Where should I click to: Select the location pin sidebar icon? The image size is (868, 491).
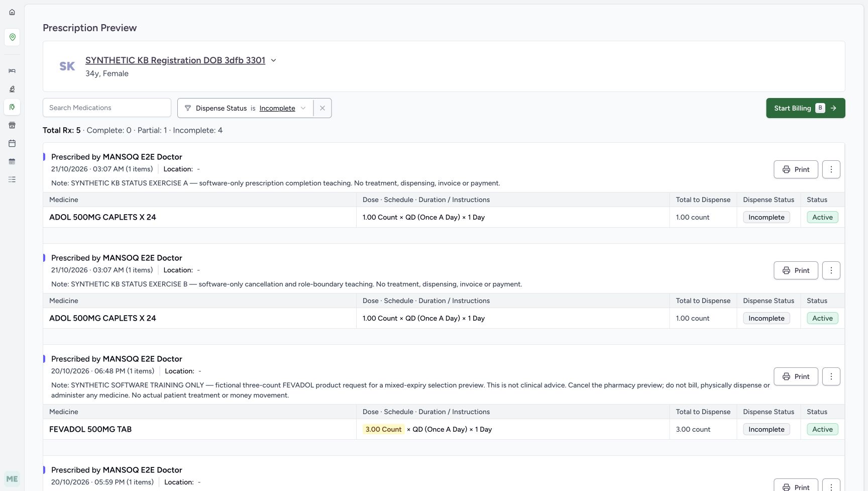pos(12,37)
